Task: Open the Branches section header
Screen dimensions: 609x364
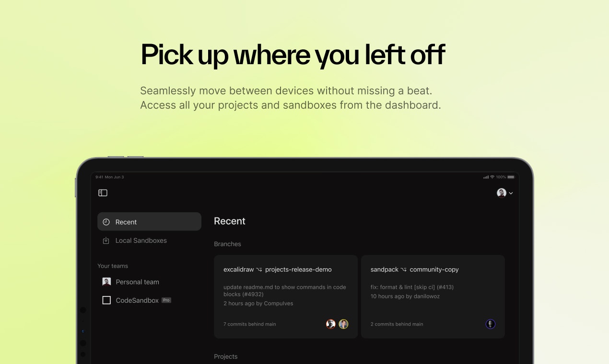Action: 227,244
